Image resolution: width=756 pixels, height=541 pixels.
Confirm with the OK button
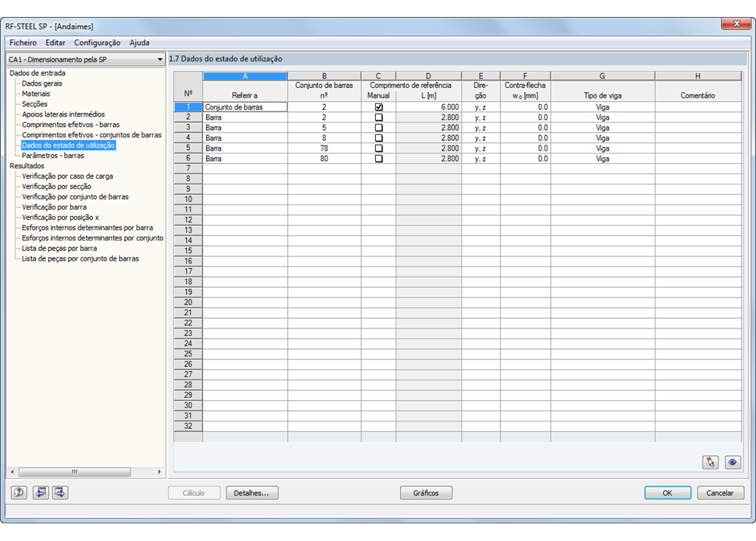pos(667,493)
